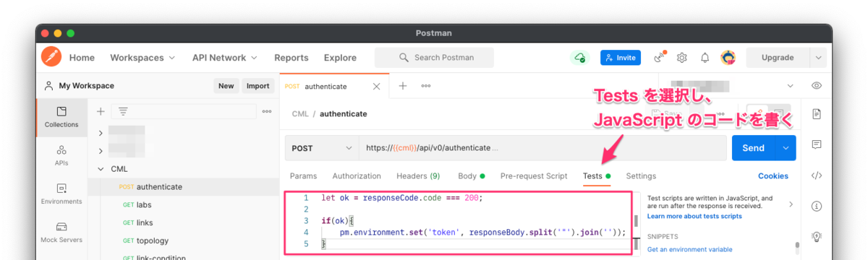868x260 pixels.
Task: Click the Postman logo icon
Action: [51, 57]
